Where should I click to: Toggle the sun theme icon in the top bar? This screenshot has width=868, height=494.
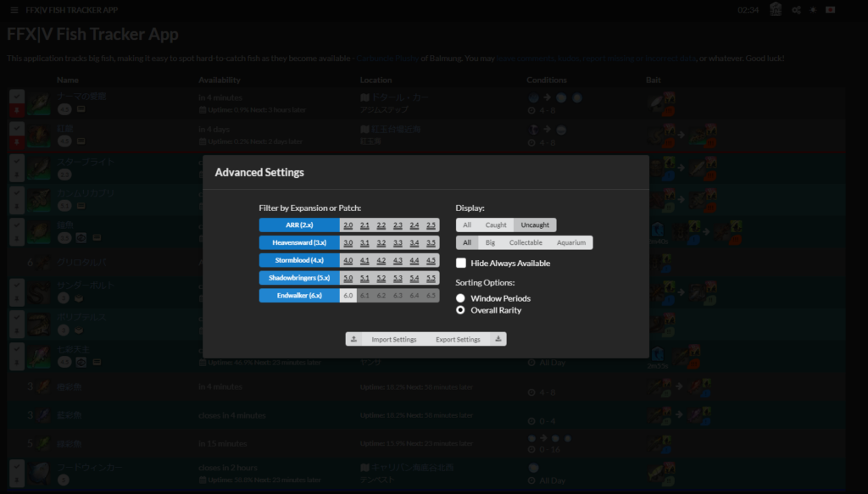(813, 10)
